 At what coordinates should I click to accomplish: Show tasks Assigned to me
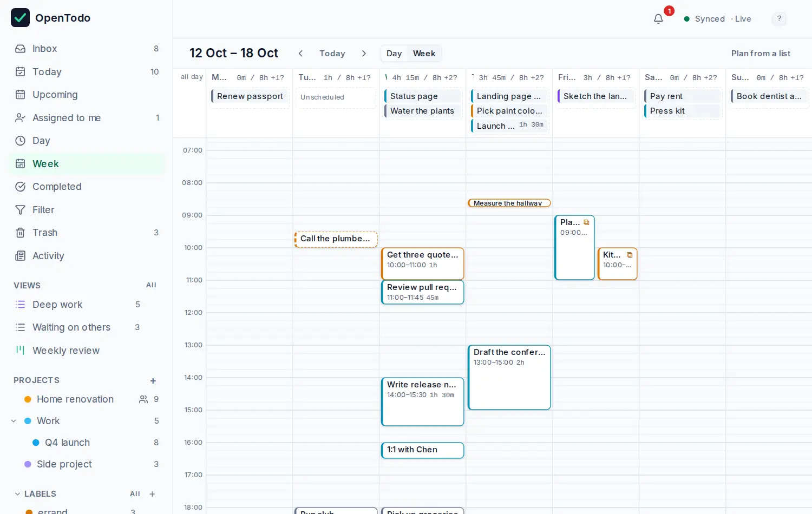click(87, 118)
